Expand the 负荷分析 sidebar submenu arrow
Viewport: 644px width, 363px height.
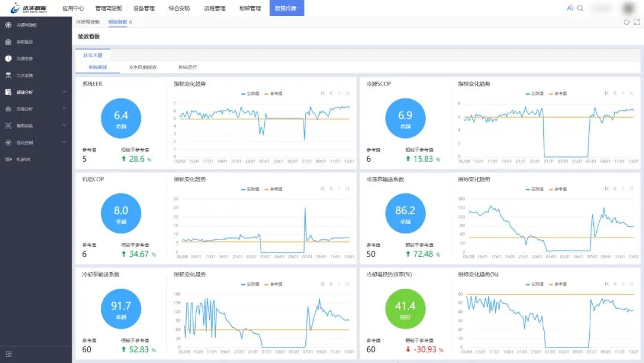[x=64, y=109]
